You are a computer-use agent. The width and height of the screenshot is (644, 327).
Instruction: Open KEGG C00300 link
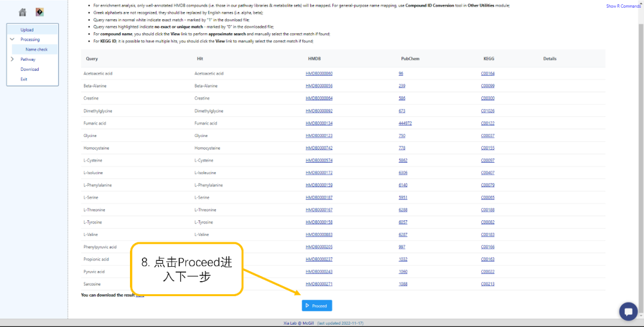(488, 98)
